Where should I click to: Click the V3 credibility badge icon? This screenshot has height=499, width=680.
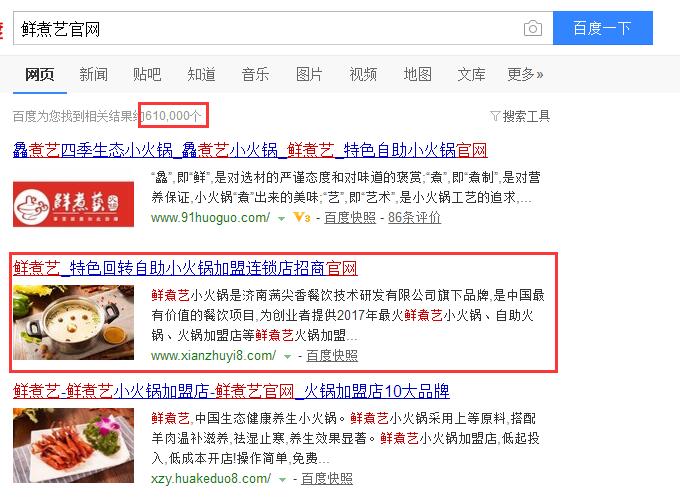[302, 217]
